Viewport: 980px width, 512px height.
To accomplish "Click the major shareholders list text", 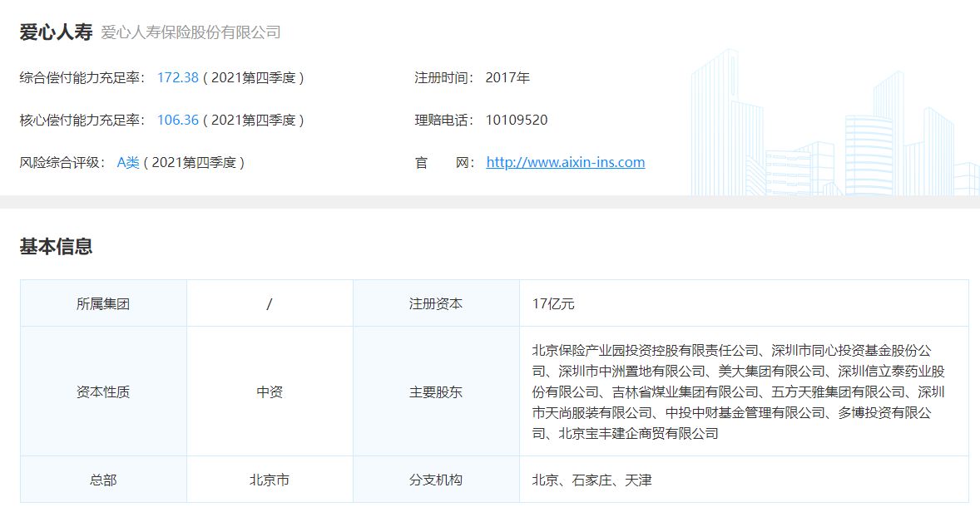I will tap(739, 392).
